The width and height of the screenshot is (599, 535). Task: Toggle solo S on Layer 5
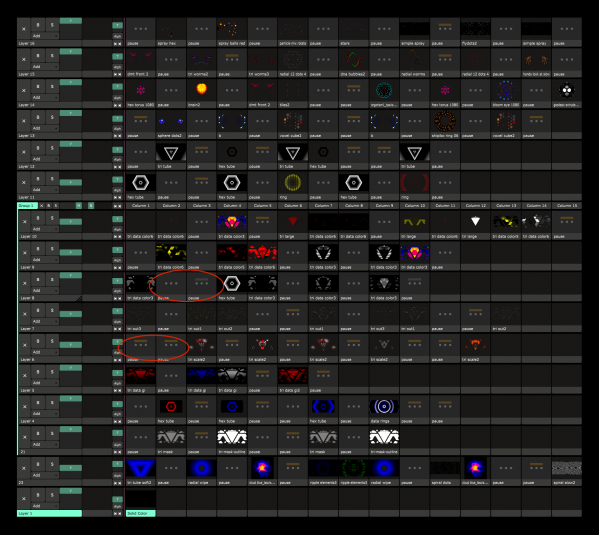[52, 372]
